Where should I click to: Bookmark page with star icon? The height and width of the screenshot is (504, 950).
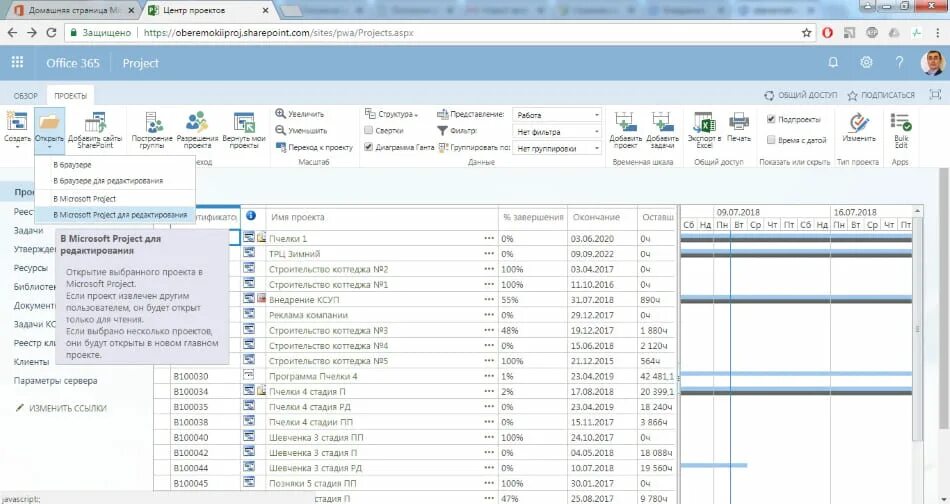pyautogui.click(x=806, y=33)
